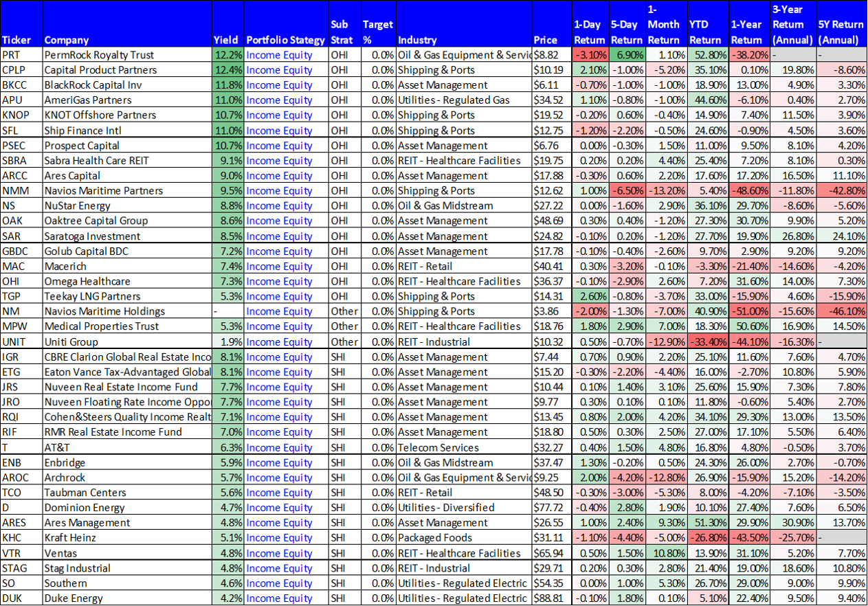Select ticker cell PRT
Image resolution: width=868 pixels, height=606 pixels.
21,55
